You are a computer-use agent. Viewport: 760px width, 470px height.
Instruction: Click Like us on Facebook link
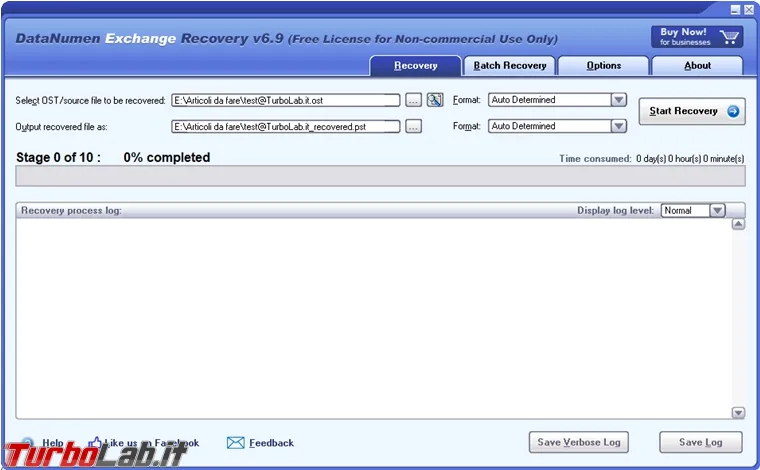click(x=151, y=442)
